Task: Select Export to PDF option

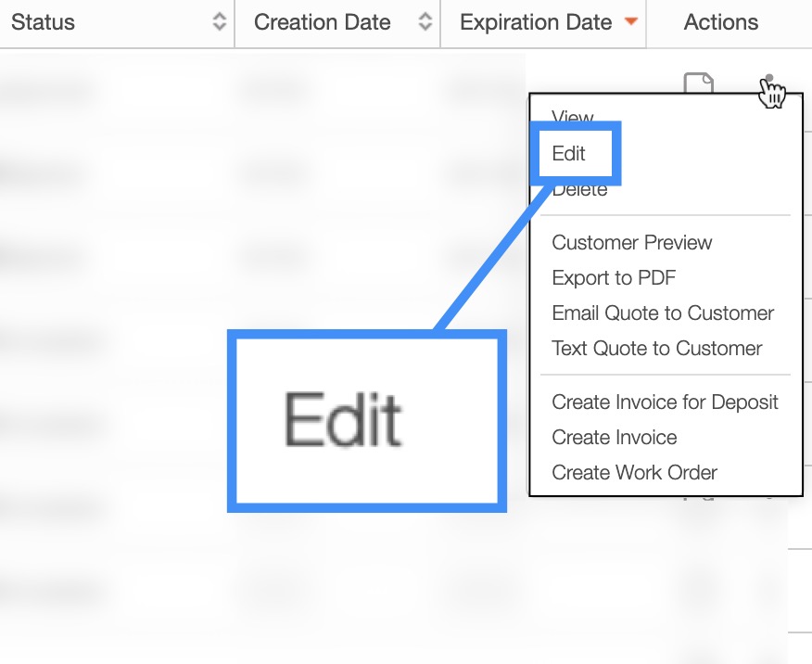Action: click(x=614, y=278)
